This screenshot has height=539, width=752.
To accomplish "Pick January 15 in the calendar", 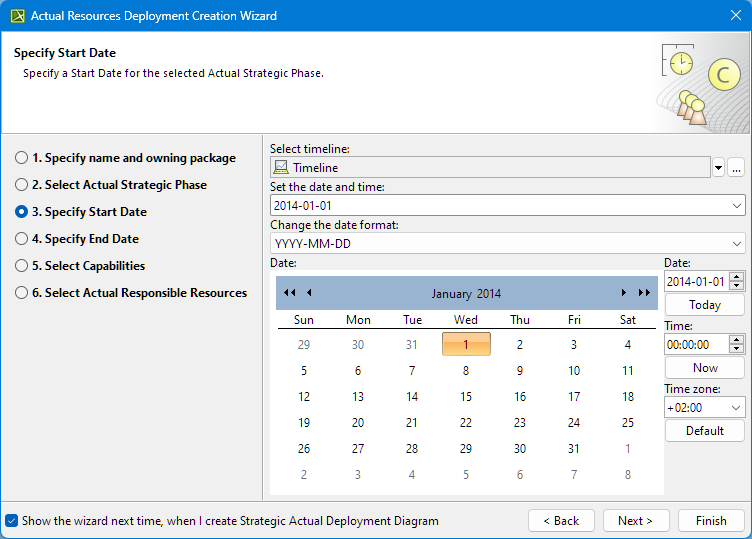I will click(x=466, y=397).
